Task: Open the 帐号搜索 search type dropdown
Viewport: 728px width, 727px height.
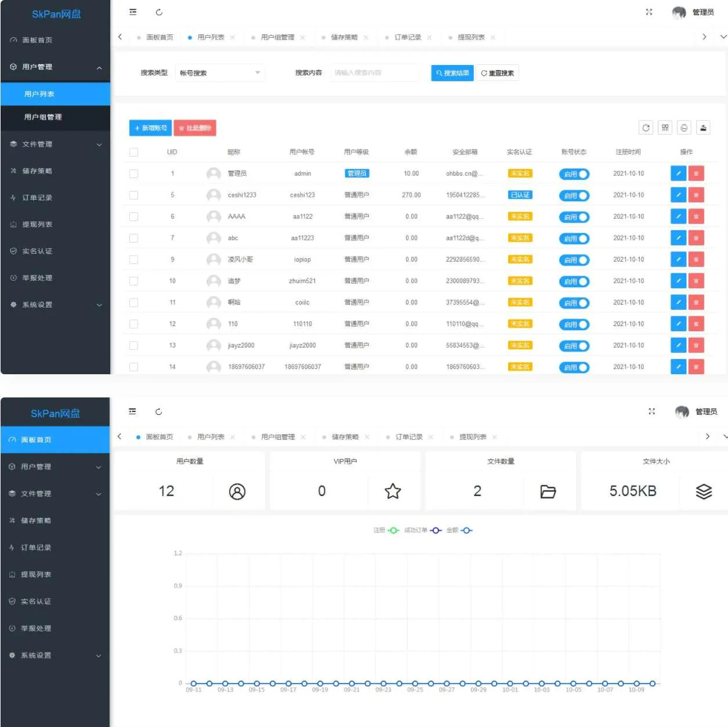Action: tap(219, 73)
